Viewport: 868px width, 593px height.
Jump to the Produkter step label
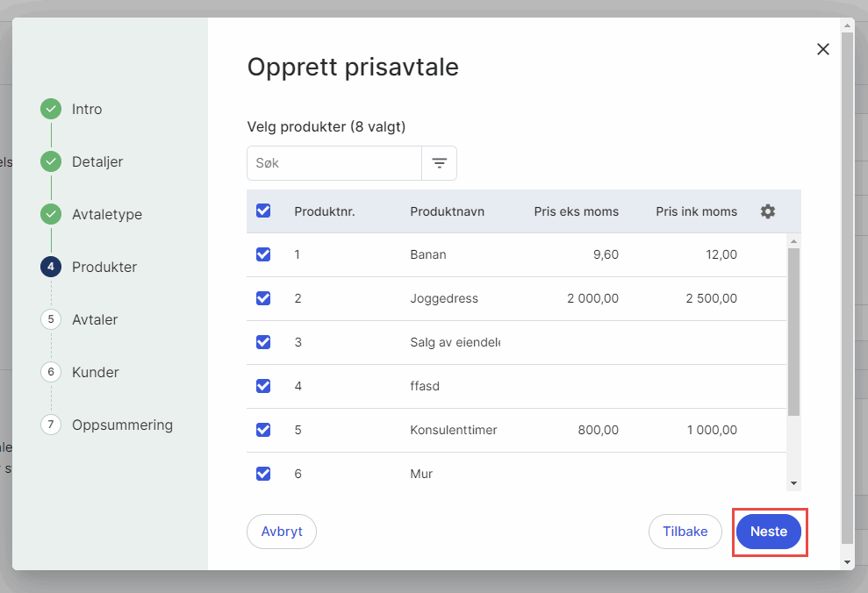click(x=104, y=267)
